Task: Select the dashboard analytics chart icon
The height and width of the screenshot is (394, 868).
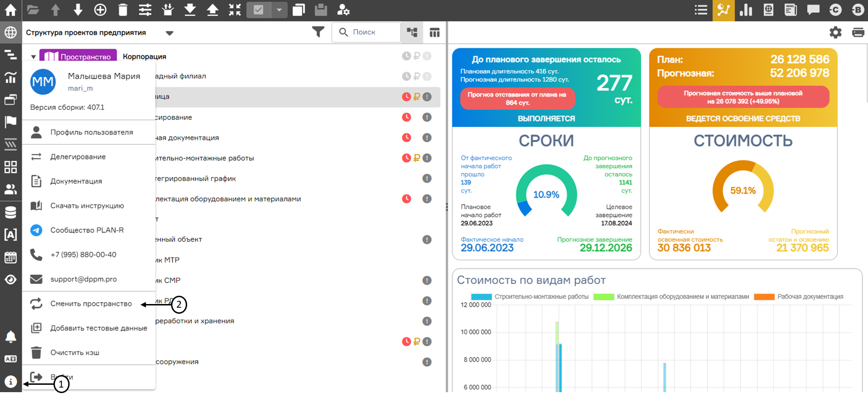Action: tap(723, 10)
